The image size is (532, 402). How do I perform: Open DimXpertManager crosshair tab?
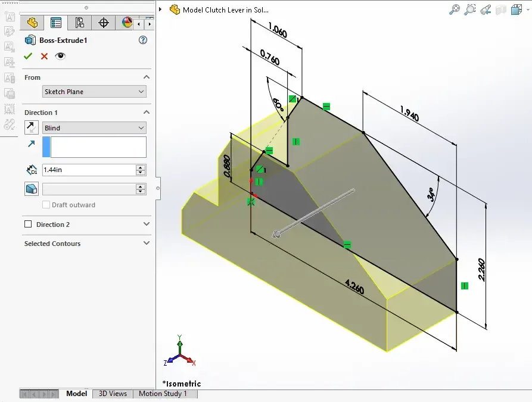(104, 23)
